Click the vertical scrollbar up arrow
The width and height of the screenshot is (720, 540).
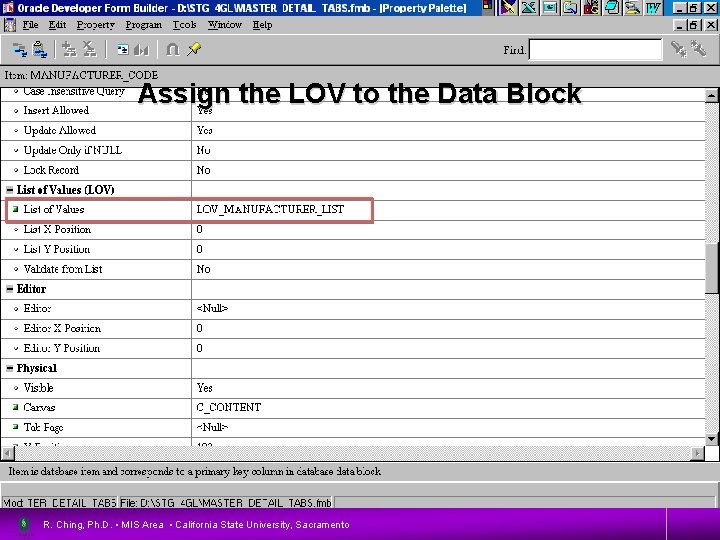coord(711,96)
